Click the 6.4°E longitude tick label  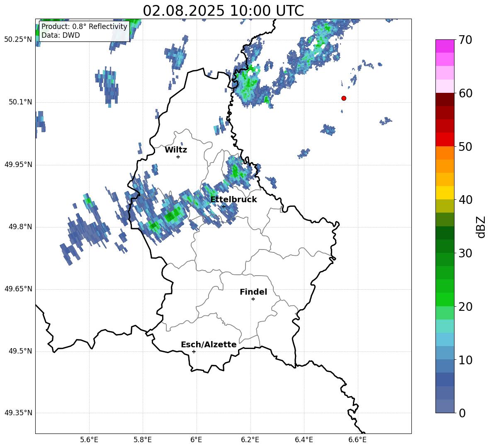pyautogui.click(x=304, y=440)
